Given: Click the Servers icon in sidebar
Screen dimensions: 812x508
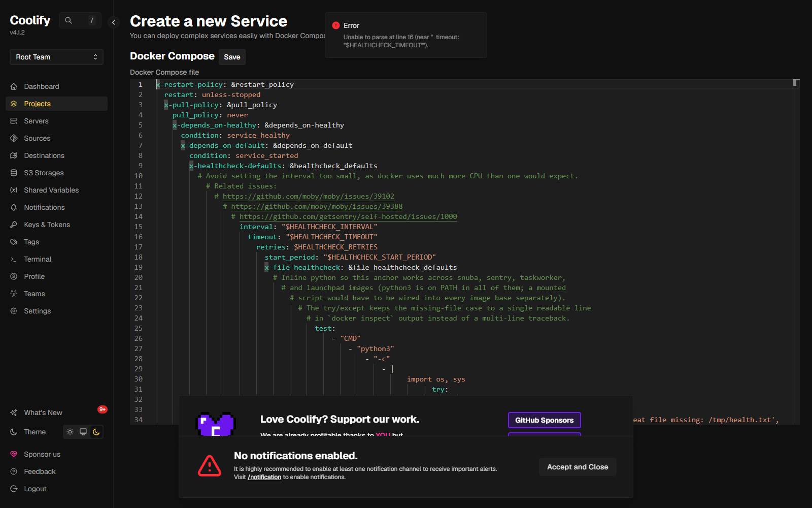Looking at the screenshot, I should click(x=14, y=121).
